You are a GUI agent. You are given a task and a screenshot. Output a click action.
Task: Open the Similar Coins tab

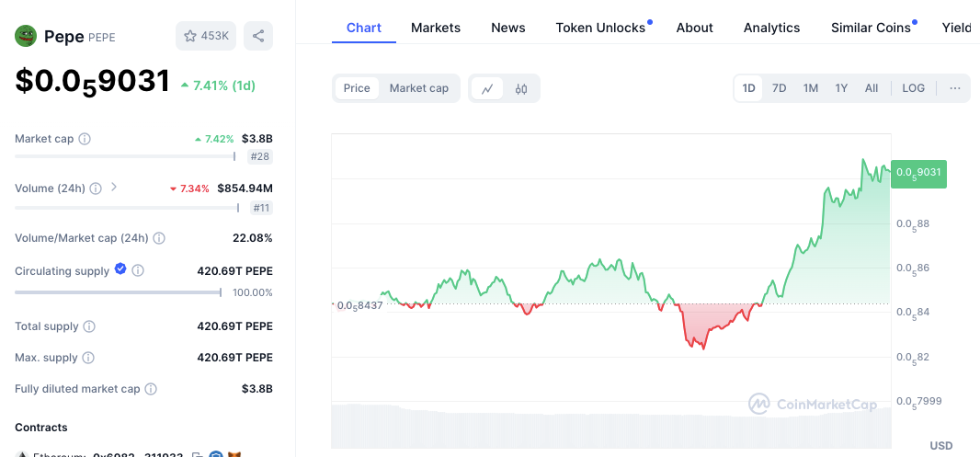pos(871,28)
